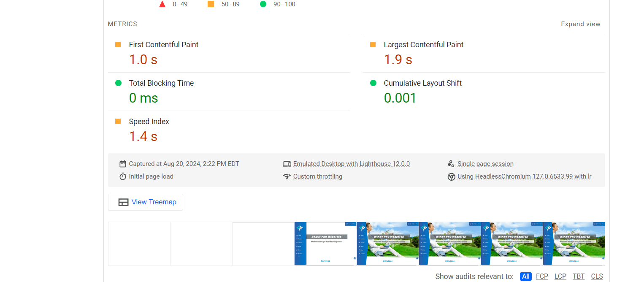Click the wifi icon beside Custom throttling

(x=287, y=176)
